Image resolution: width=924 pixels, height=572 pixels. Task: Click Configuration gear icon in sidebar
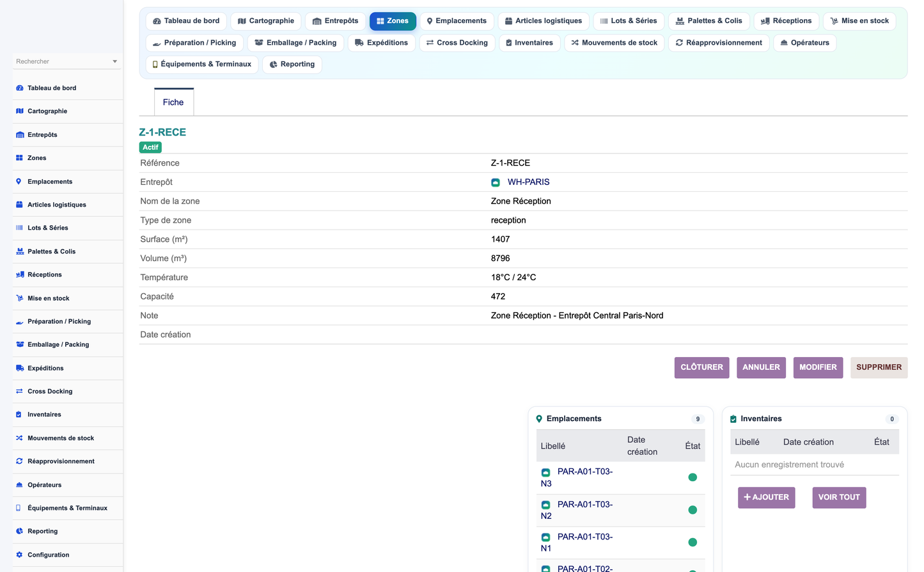(20, 555)
